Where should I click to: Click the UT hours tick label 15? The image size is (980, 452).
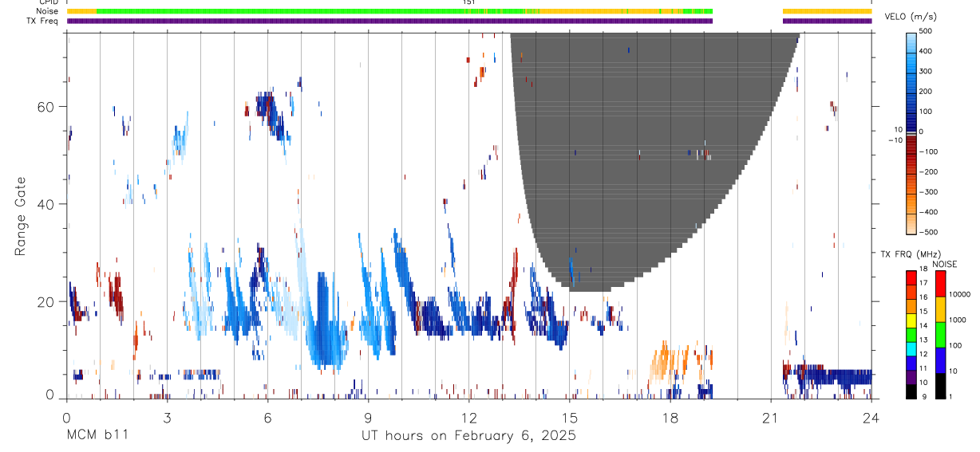pyautogui.click(x=569, y=417)
